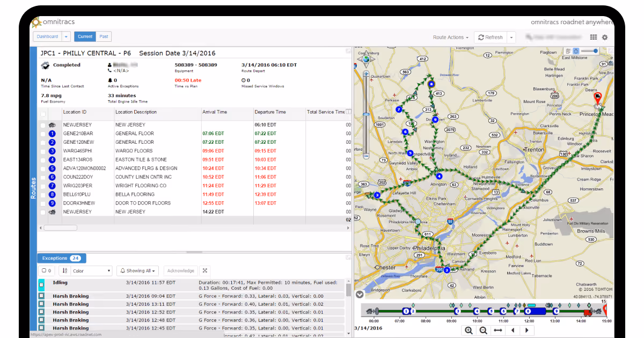The width and height of the screenshot is (644, 338).
Task: Select stop 3 marker on the map
Action: coord(377,195)
